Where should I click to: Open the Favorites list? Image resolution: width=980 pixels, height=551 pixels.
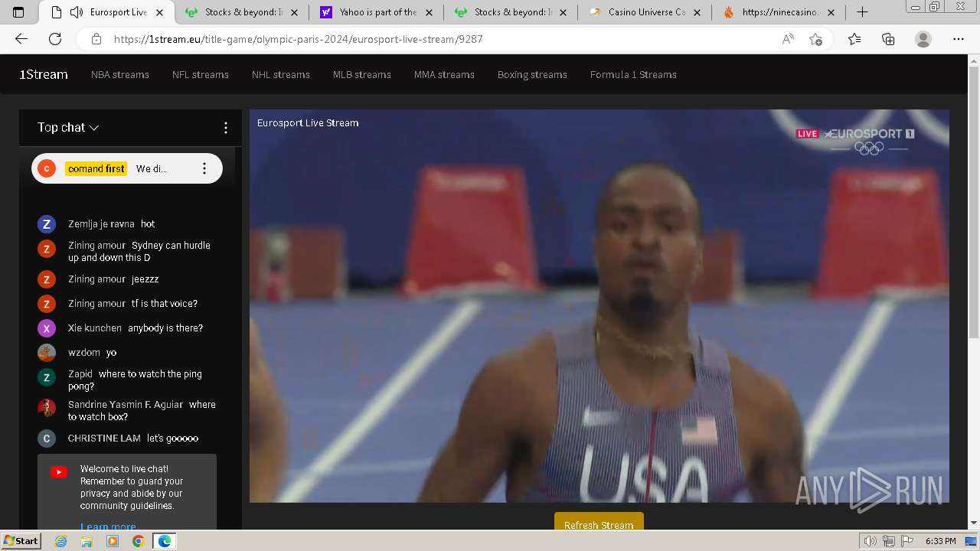pyautogui.click(x=854, y=39)
